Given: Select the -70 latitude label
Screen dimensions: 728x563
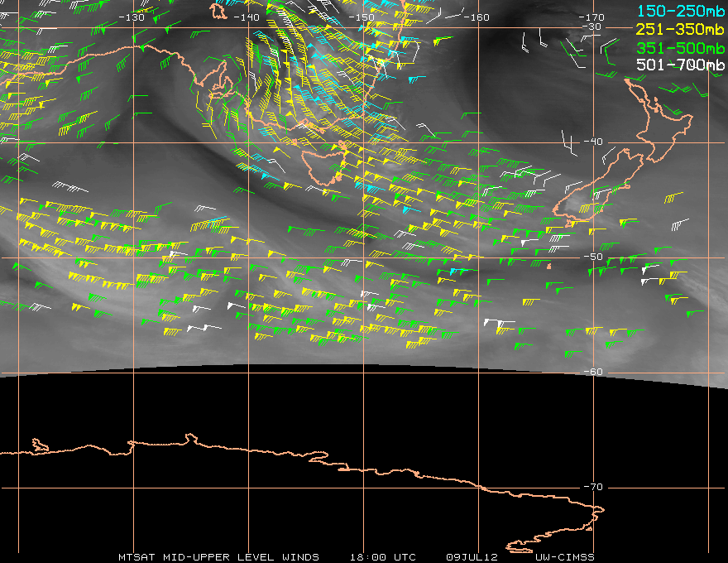Looking at the screenshot, I should pos(592,487).
